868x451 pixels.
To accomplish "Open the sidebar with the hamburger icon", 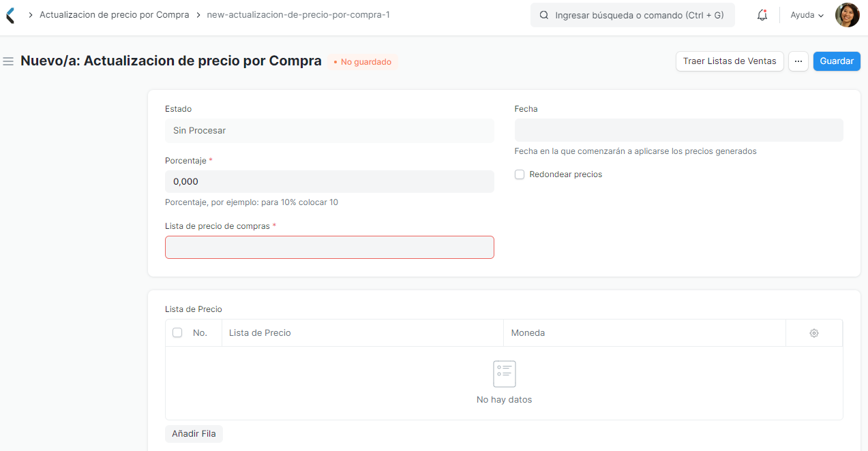I will tap(8, 61).
